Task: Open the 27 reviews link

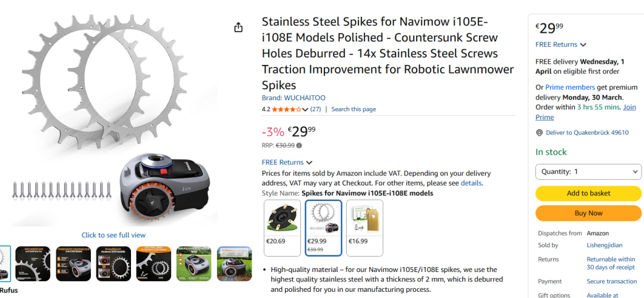Action: (315, 109)
